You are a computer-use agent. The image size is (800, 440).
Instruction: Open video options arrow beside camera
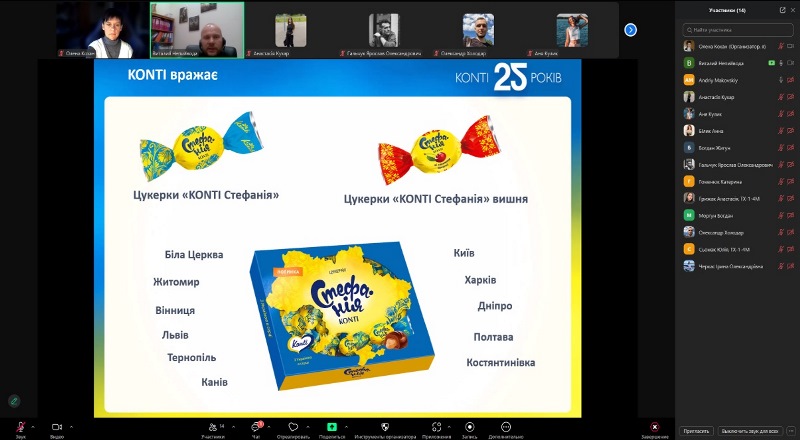[x=71, y=427]
